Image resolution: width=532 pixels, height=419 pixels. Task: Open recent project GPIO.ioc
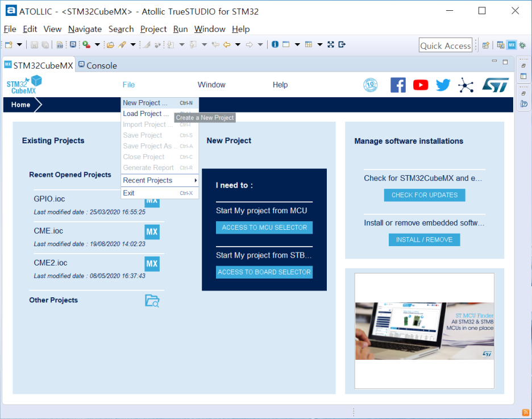(49, 199)
